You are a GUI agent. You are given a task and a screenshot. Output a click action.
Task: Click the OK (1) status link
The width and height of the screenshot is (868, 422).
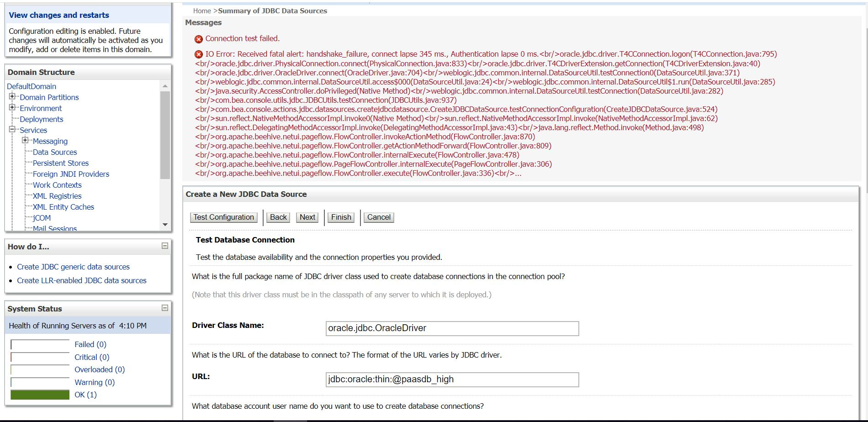85,395
